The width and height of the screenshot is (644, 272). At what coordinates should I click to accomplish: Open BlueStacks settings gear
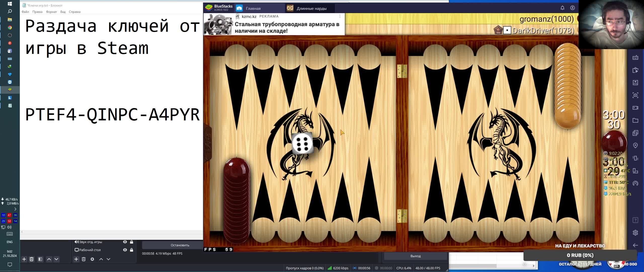point(635,233)
